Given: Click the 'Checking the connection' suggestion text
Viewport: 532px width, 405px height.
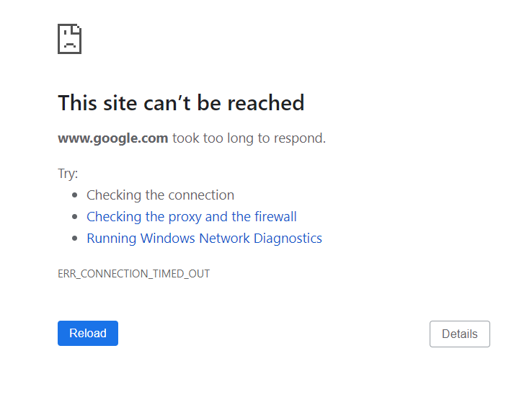Looking at the screenshot, I should (160, 195).
